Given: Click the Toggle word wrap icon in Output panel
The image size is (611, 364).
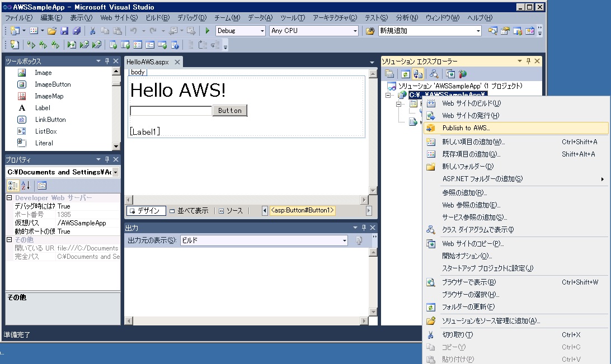Looking at the screenshot, I should tap(359, 240).
